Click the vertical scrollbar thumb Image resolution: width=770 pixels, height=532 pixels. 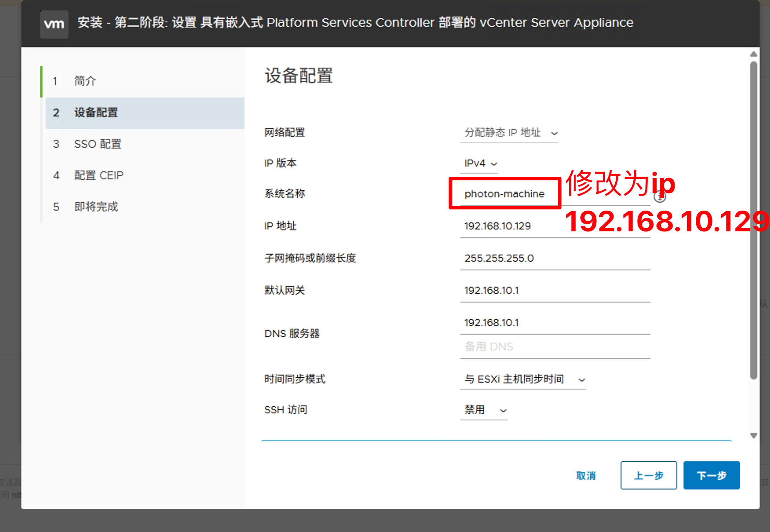pos(753,220)
